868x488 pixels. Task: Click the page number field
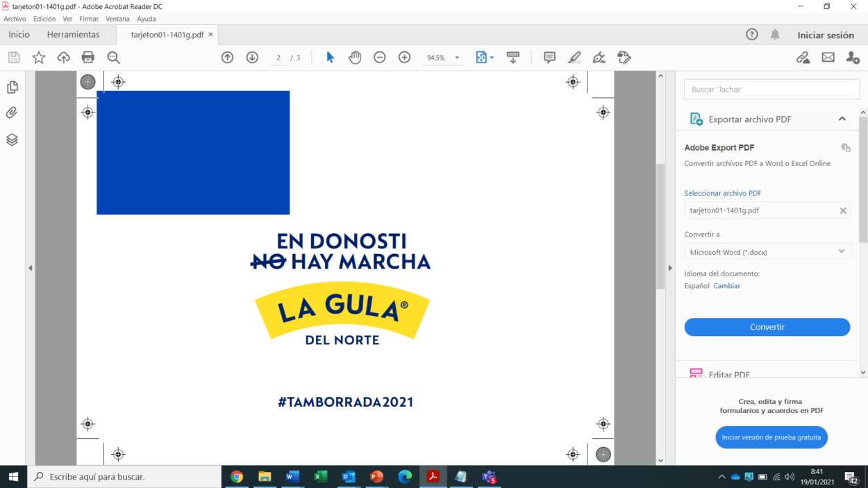278,58
